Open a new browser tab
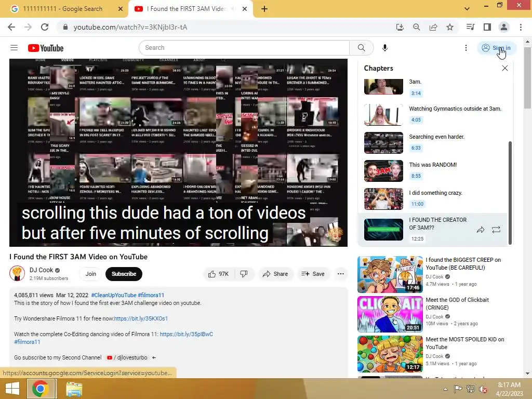Screen dimensions: 532x399 click(264, 9)
